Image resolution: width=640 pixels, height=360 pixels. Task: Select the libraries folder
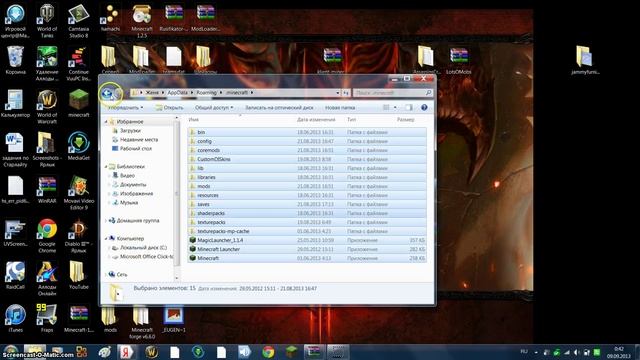click(x=307, y=177)
